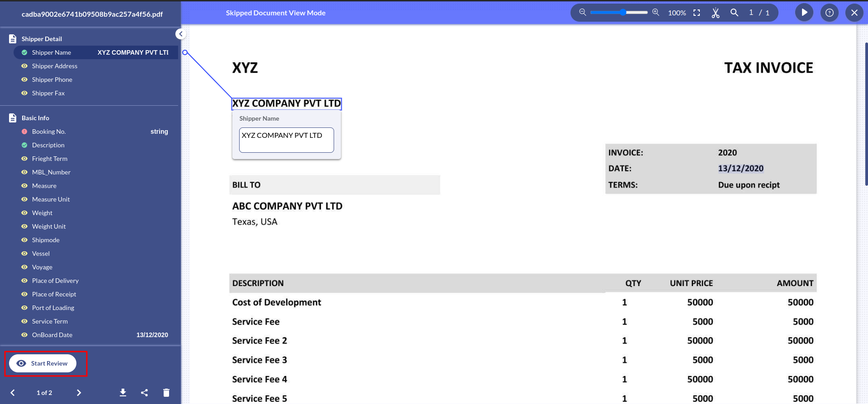Toggle eye icon for Measure Unit
Image resolution: width=868 pixels, height=404 pixels.
[24, 199]
